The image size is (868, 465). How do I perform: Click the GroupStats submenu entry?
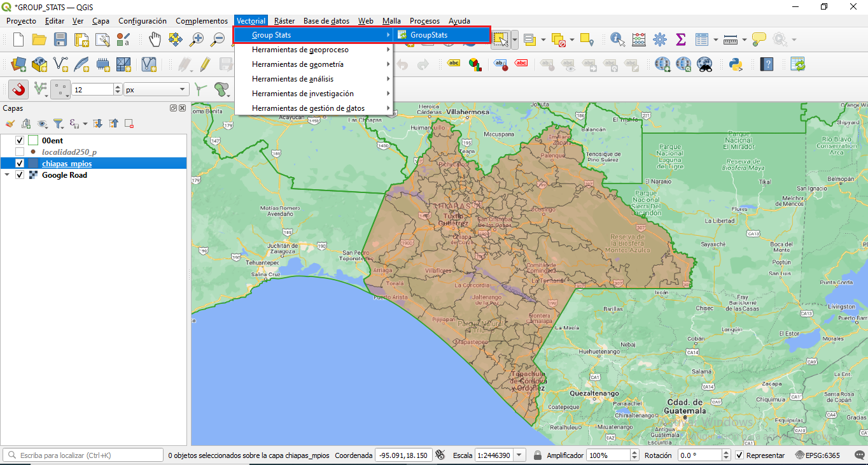tap(428, 35)
